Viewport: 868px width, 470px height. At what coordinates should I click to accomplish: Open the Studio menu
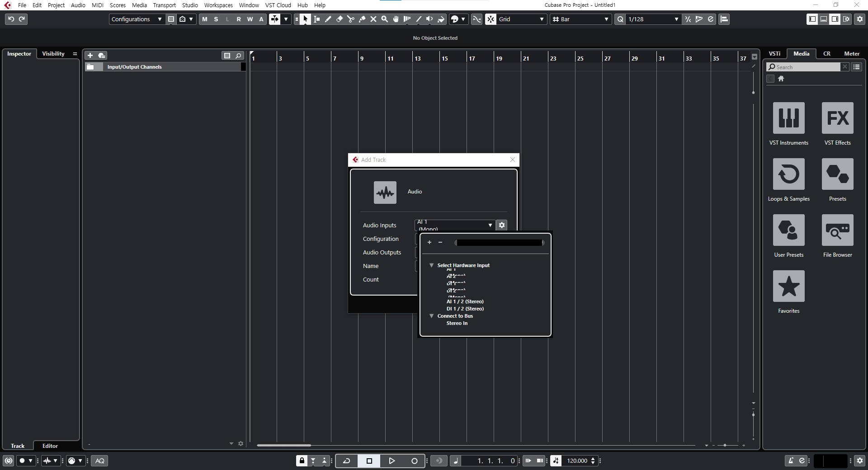click(189, 5)
